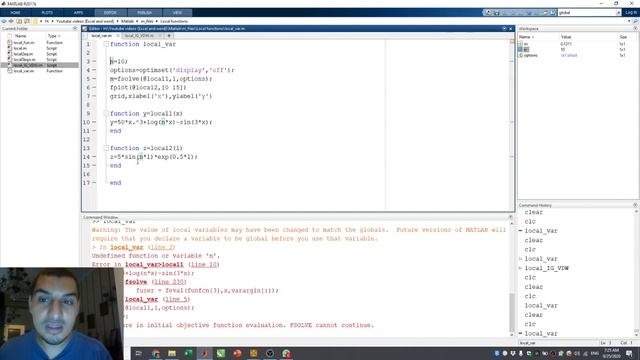
Task: Add a new editor tab with plus
Action: (x=169, y=36)
